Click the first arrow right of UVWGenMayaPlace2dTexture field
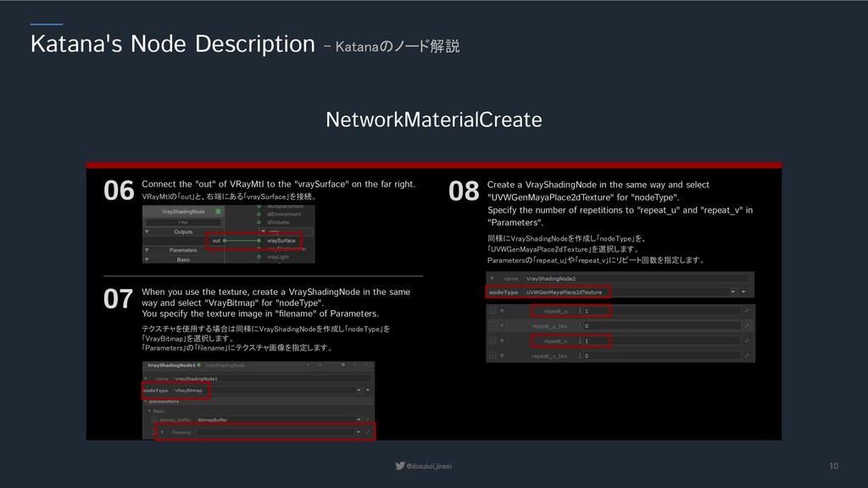868x488 pixels. pyautogui.click(x=733, y=292)
